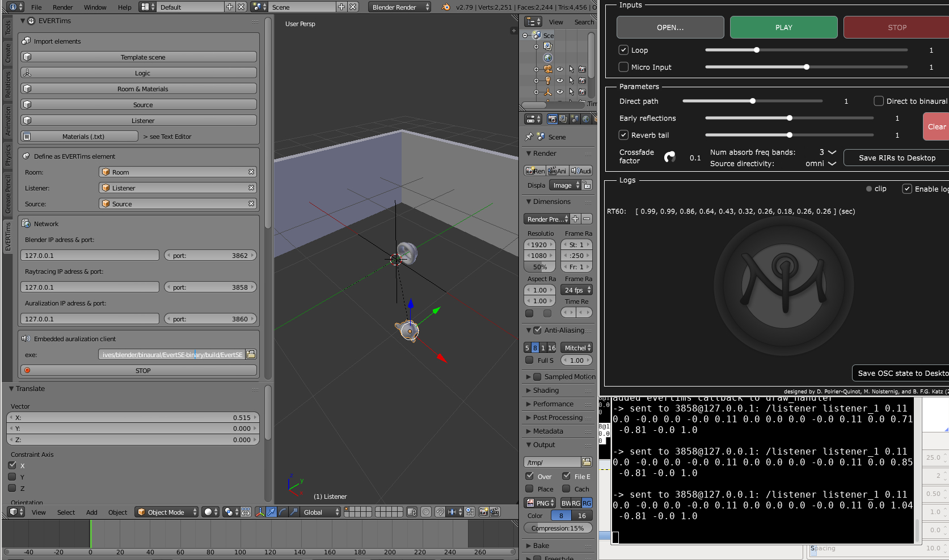
Task: Adjust the Direct path slider
Action: 752,101
